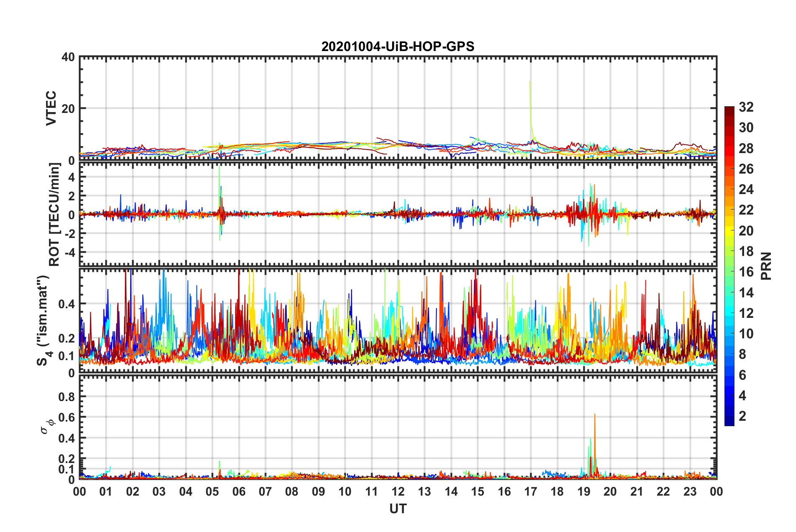Click the VTEC axis tick label 40
This screenshot has width=796, height=532.
pos(68,57)
